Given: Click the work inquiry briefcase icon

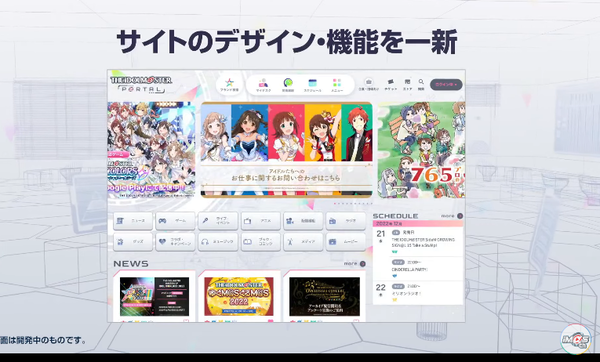Looking at the screenshot, I should pos(368,84).
